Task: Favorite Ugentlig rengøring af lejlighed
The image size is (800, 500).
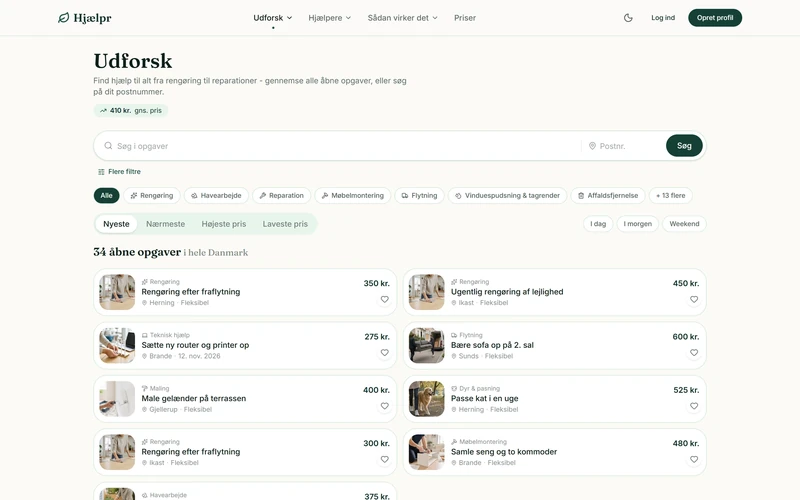Action: click(694, 299)
